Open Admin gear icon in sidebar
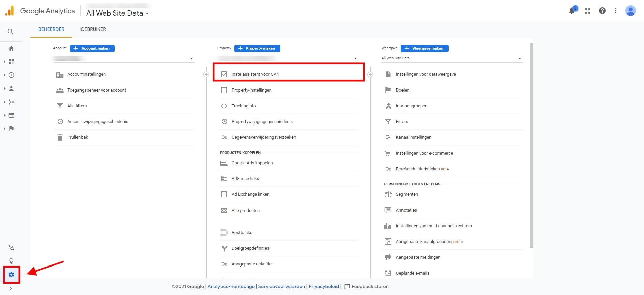 [x=11, y=275]
